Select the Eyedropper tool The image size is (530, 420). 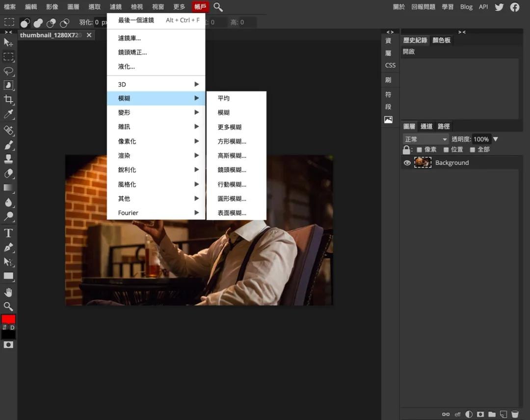coord(8,114)
